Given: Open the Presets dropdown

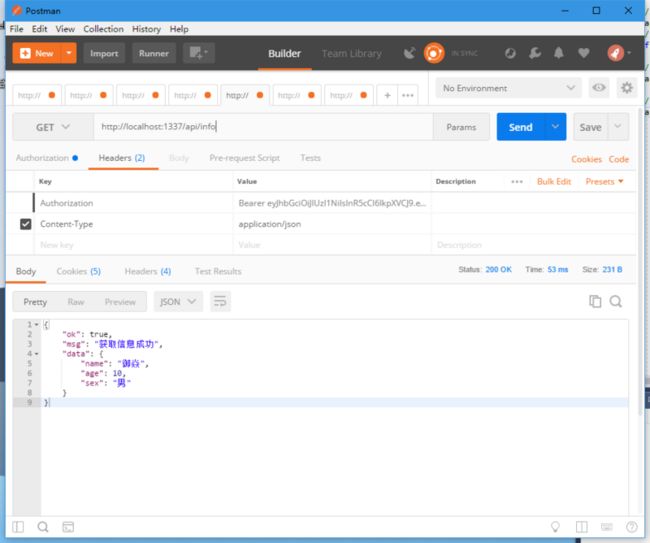Looking at the screenshot, I should point(604,182).
